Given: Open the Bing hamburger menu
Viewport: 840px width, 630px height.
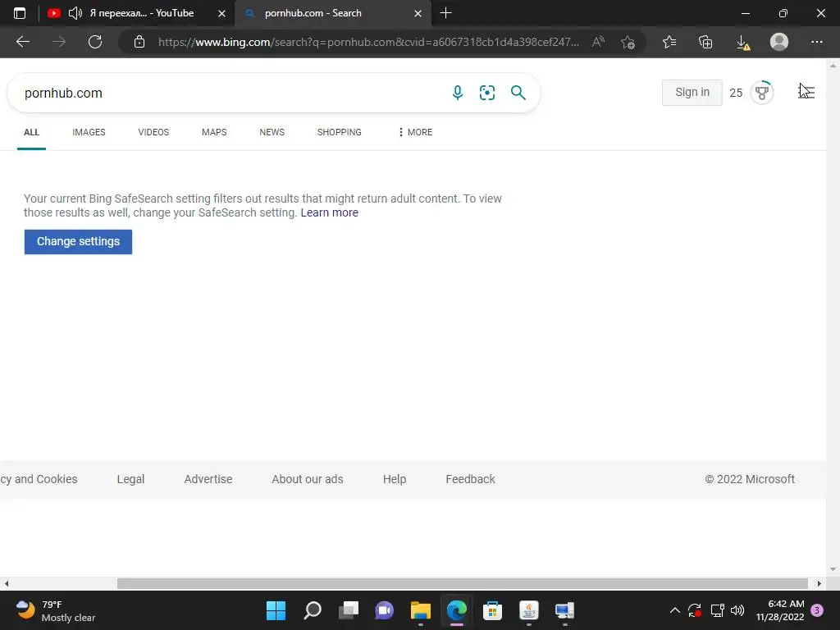Looking at the screenshot, I should pos(807,92).
